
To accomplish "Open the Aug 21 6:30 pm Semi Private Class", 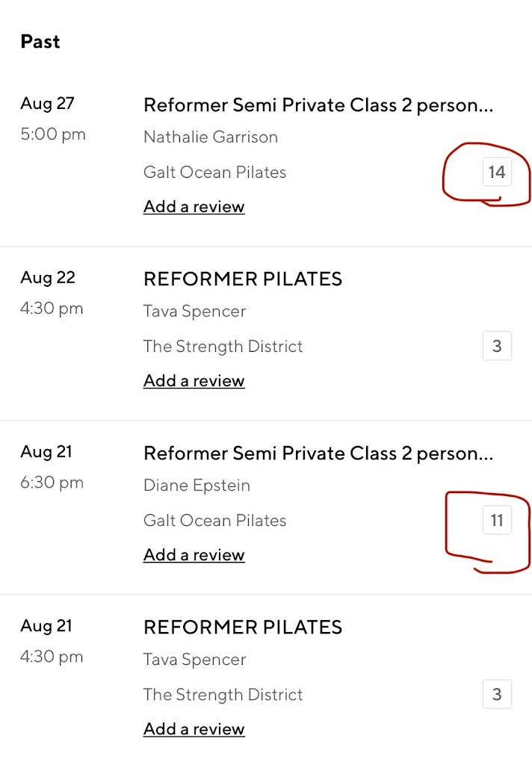I will pos(318,453).
